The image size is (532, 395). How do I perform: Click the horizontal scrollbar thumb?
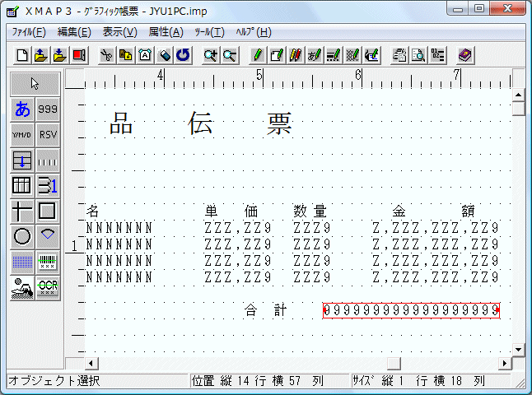(x=394, y=364)
